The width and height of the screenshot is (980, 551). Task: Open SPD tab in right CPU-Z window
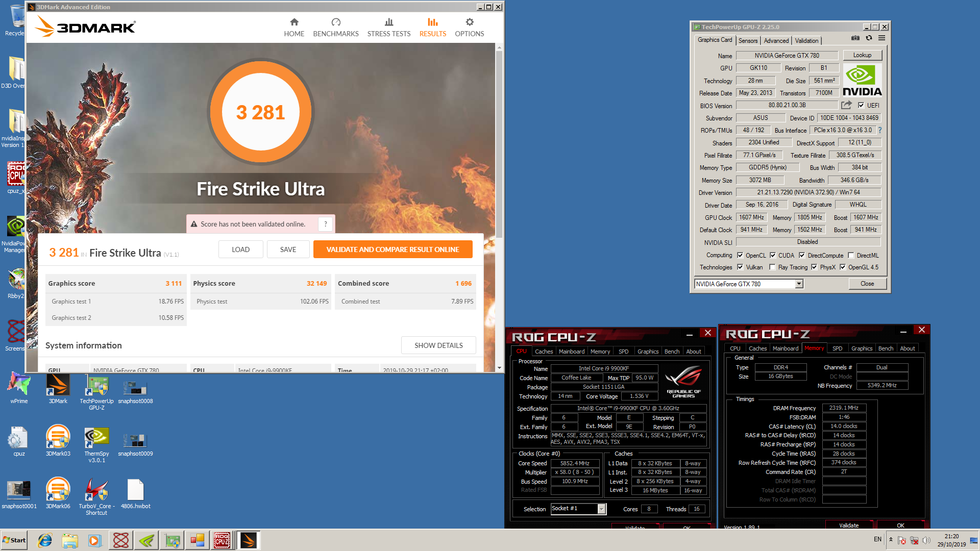838,348
